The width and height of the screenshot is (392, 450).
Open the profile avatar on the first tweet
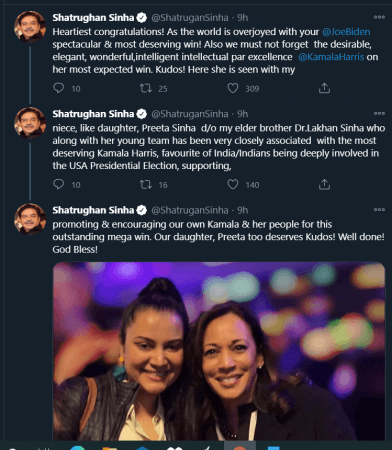tap(30, 27)
